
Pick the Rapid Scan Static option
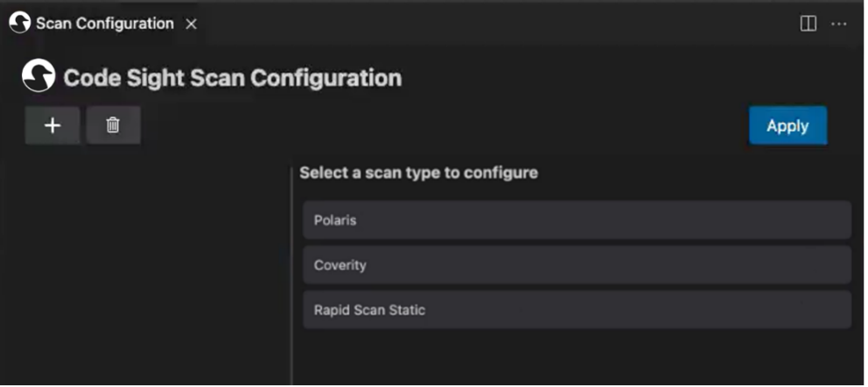576,310
